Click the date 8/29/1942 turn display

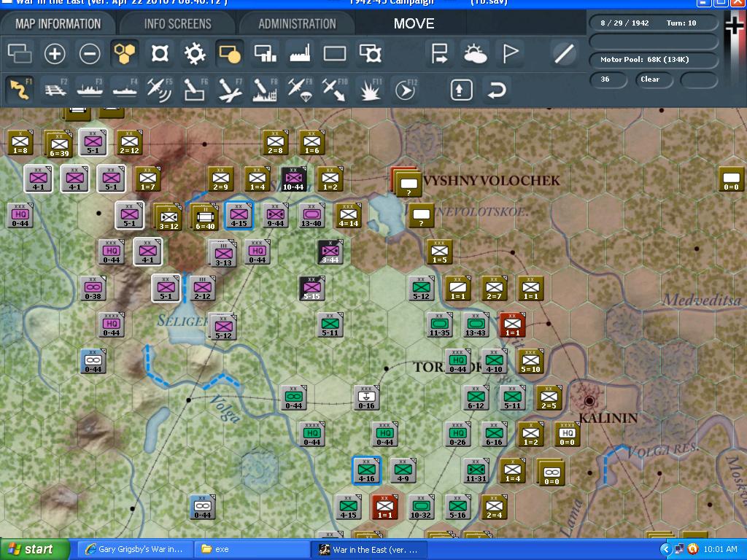(654, 23)
